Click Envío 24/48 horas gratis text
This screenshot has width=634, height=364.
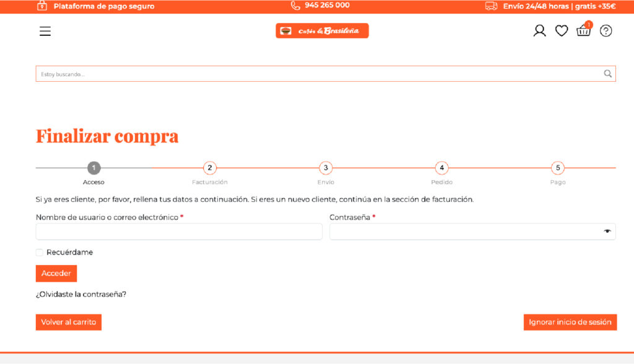(x=560, y=6)
